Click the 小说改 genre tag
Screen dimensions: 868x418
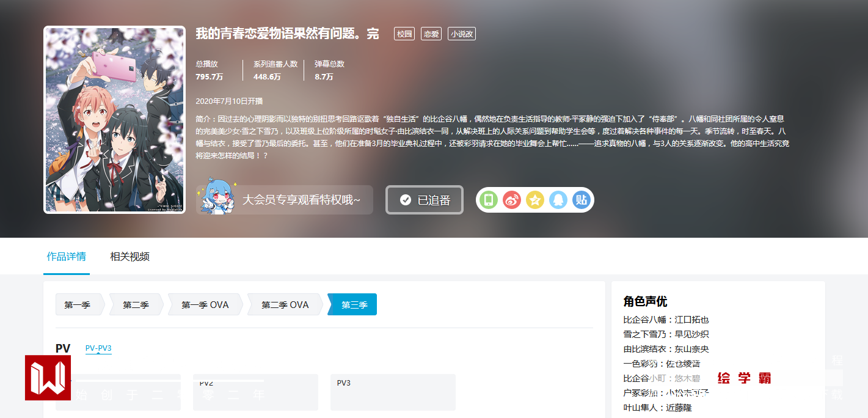462,34
